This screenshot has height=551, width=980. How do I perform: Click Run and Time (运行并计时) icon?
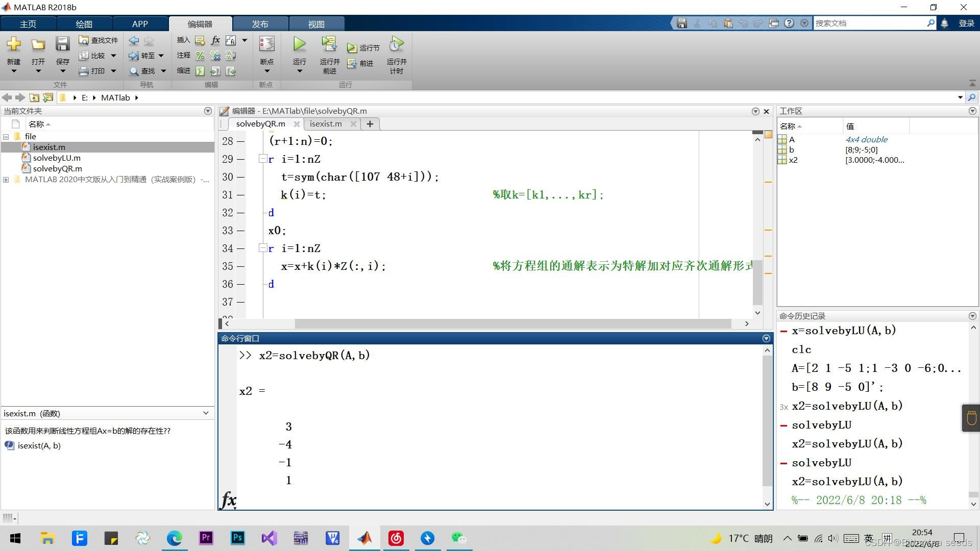pos(397,44)
